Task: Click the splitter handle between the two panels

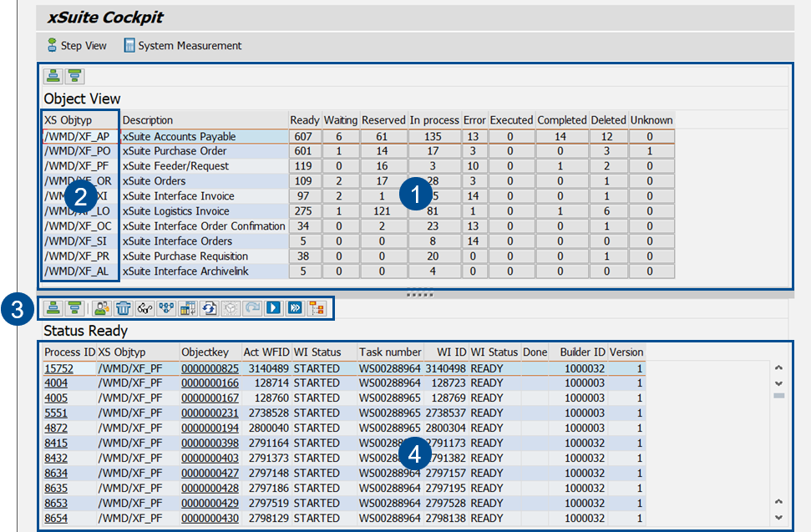Action: point(419,295)
